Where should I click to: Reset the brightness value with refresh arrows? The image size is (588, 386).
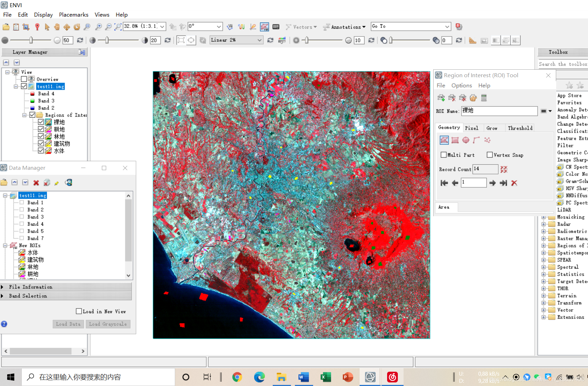tap(80, 40)
